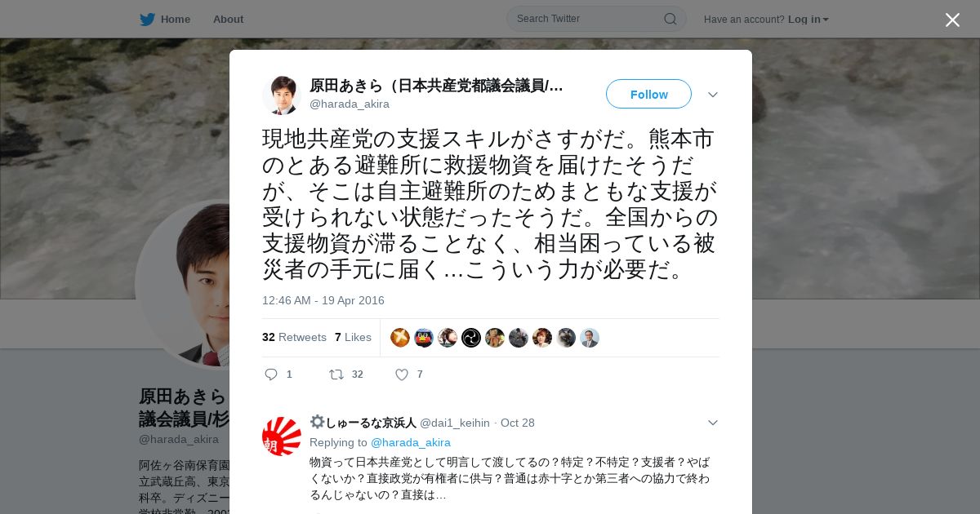This screenshot has width=980, height=514.
Task: Open the @harada_akira link in reply
Action: pos(411,442)
